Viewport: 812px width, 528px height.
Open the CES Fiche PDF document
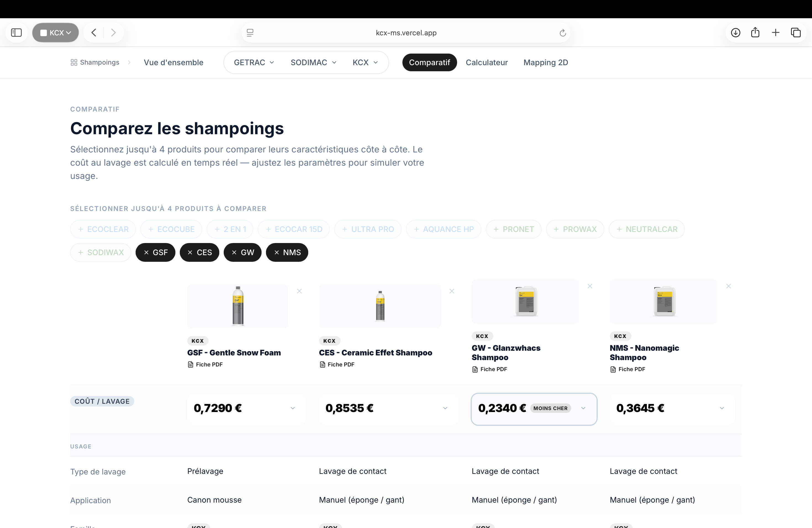(x=337, y=365)
